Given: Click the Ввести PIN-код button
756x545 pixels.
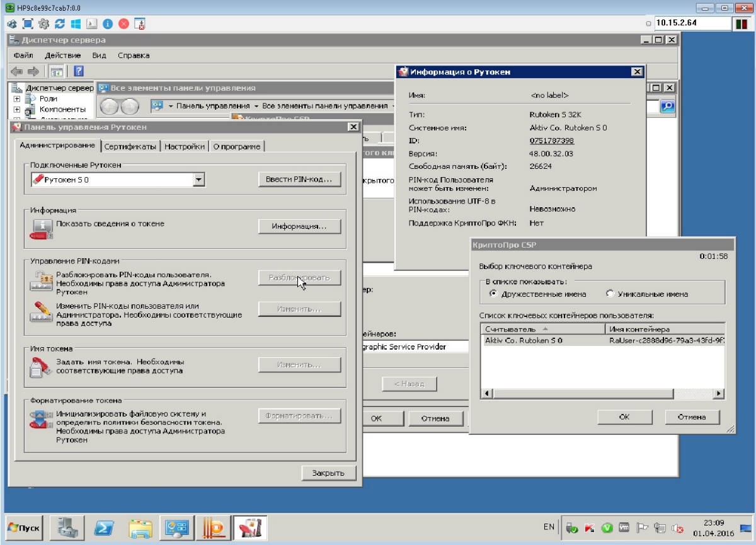Looking at the screenshot, I should pyautogui.click(x=299, y=180).
